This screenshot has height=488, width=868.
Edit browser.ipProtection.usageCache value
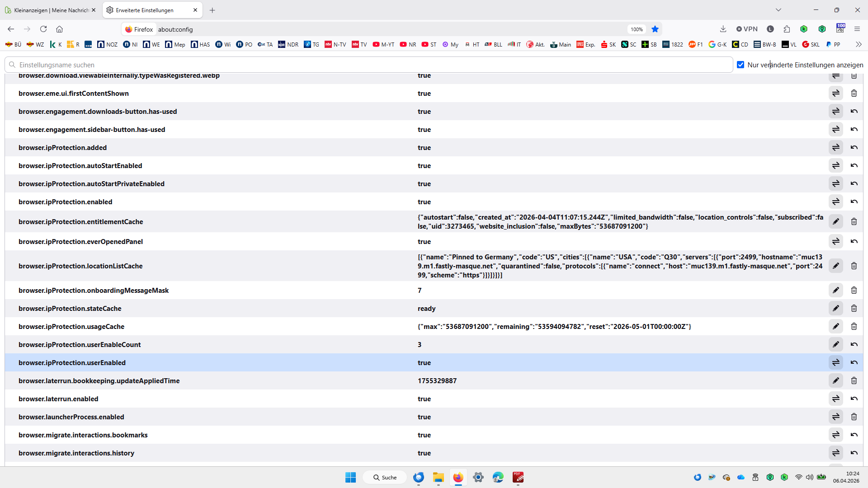(835, 326)
